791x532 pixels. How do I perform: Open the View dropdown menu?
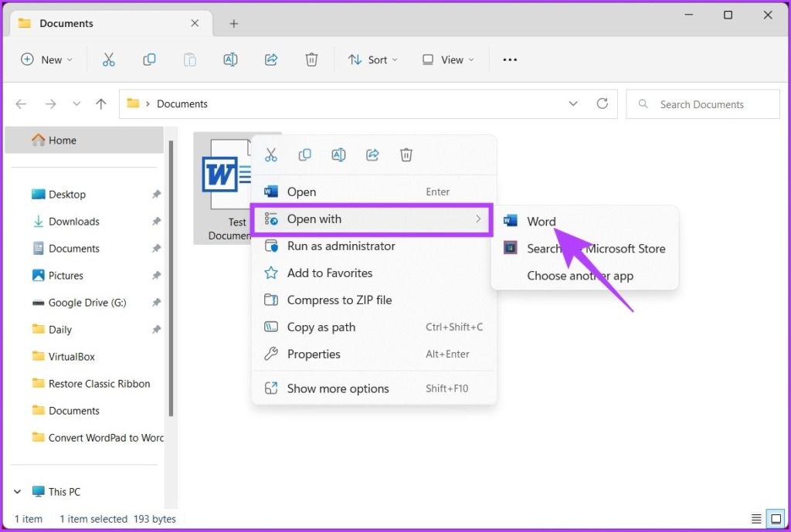tap(449, 59)
